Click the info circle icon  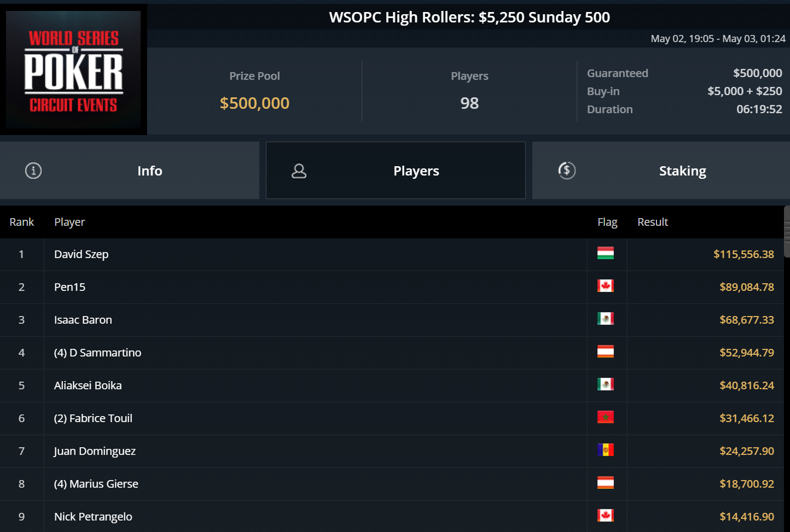pos(33,171)
